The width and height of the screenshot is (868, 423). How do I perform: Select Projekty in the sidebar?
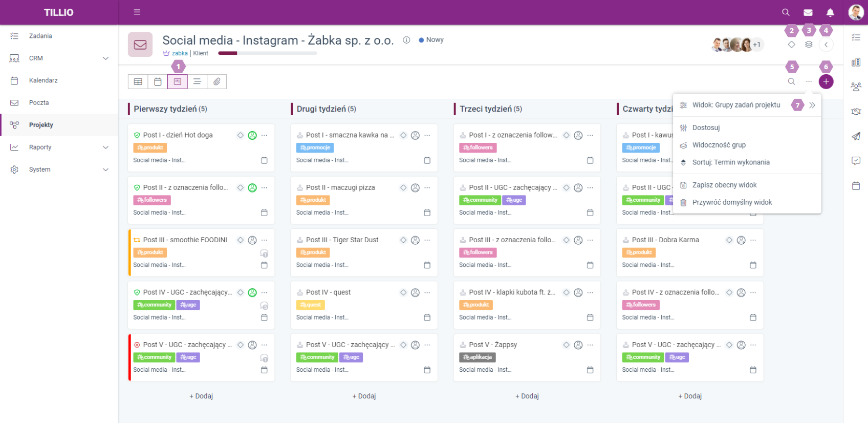(x=59, y=125)
